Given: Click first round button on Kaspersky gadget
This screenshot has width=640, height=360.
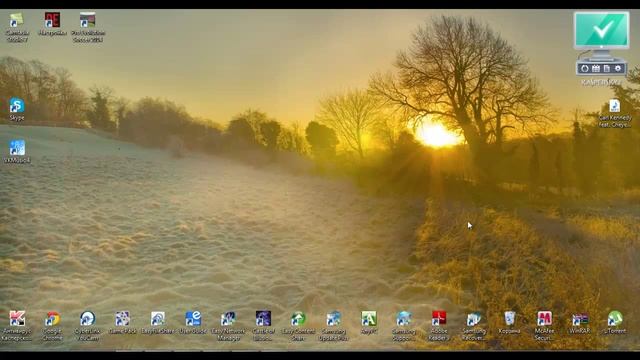Looking at the screenshot, I should coord(585,69).
